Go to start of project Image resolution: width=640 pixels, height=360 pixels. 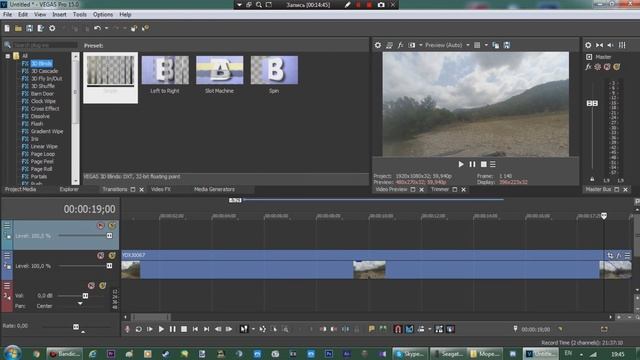point(196,329)
